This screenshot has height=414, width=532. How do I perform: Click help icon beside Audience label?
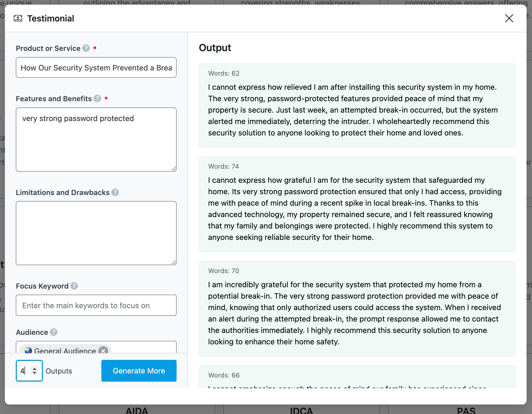(x=54, y=332)
